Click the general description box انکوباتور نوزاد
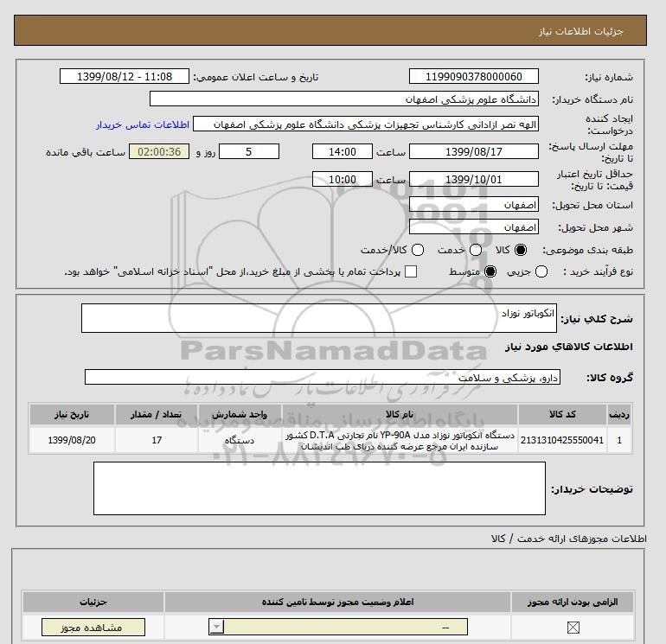This screenshot has width=666, height=644. 319,318
